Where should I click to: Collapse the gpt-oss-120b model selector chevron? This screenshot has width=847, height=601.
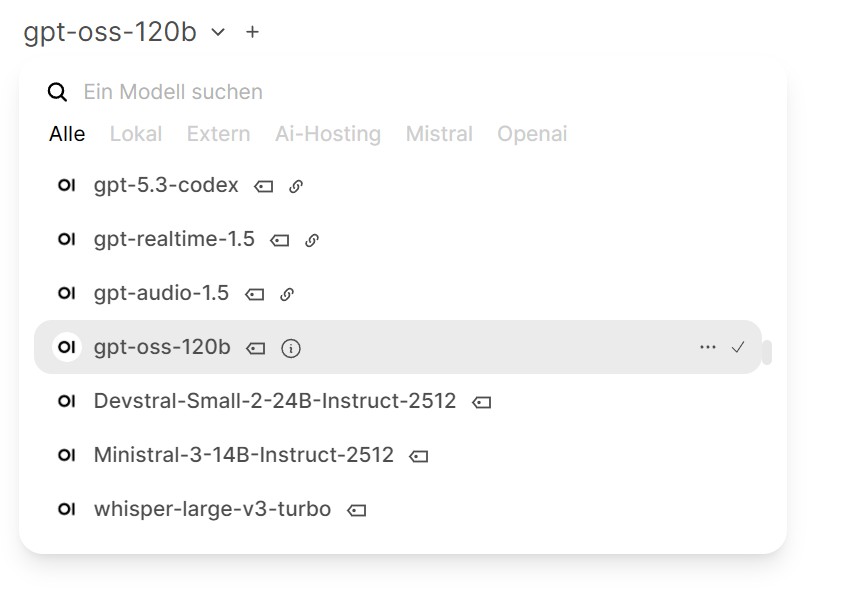pyautogui.click(x=219, y=32)
